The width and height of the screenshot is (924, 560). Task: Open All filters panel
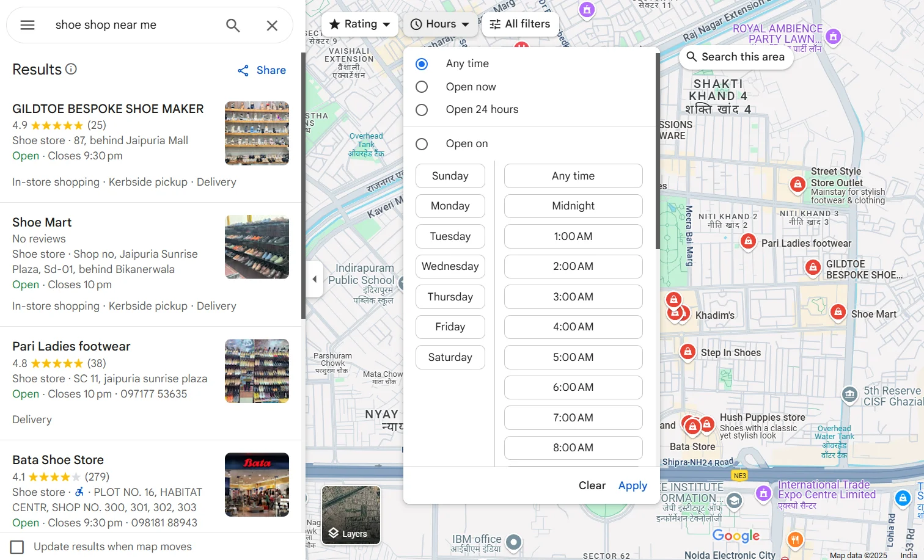click(x=520, y=24)
